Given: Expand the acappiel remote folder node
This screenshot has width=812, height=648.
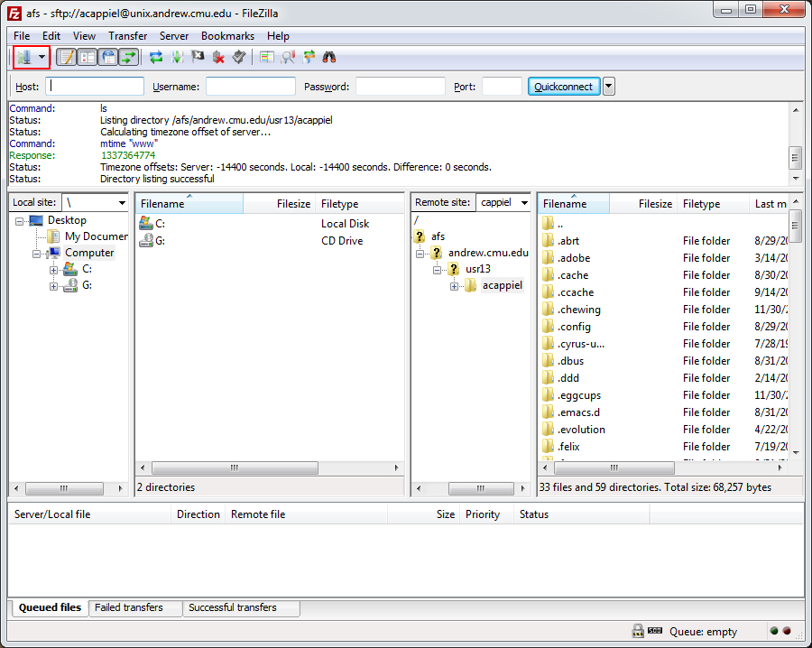Looking at the screenshot, I should pos(454,286).
